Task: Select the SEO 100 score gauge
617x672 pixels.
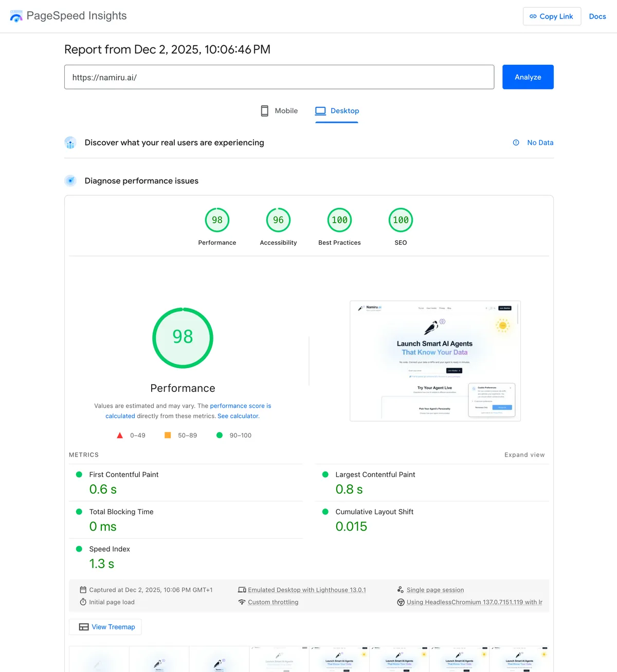Action: [x=401, y=220]
